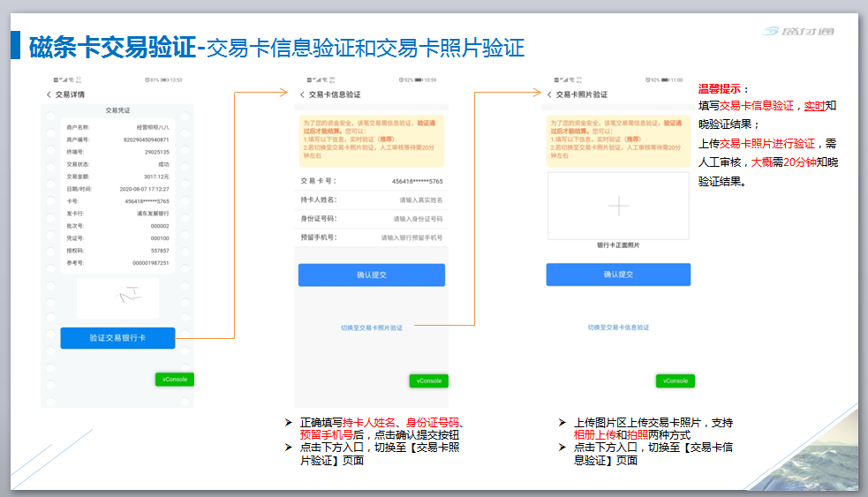Open vConsole on the 交易卡照片验证 screen

pos(675,380)
